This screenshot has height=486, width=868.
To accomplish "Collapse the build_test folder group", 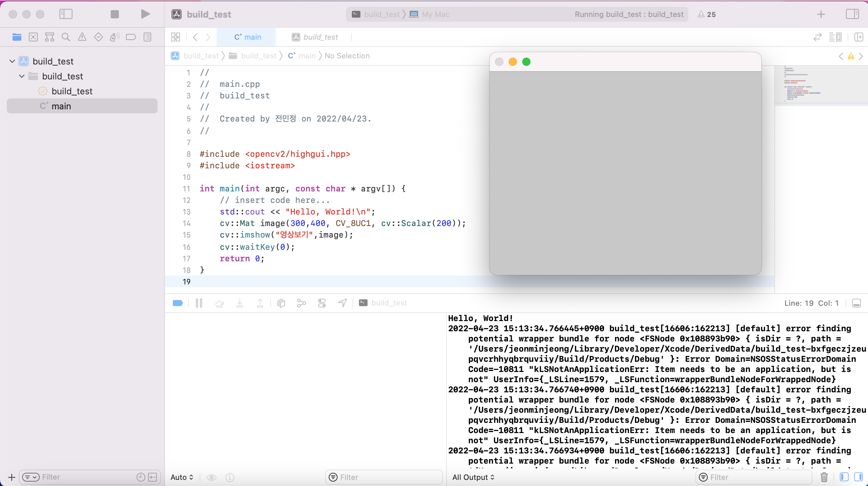I will [22, 76].
